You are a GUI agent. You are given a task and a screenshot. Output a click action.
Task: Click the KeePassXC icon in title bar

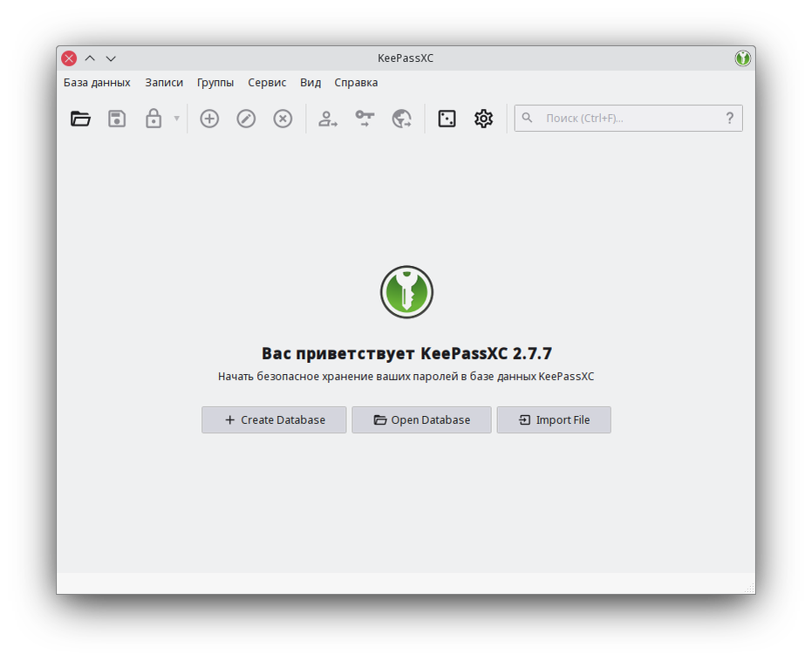point(742,58)
